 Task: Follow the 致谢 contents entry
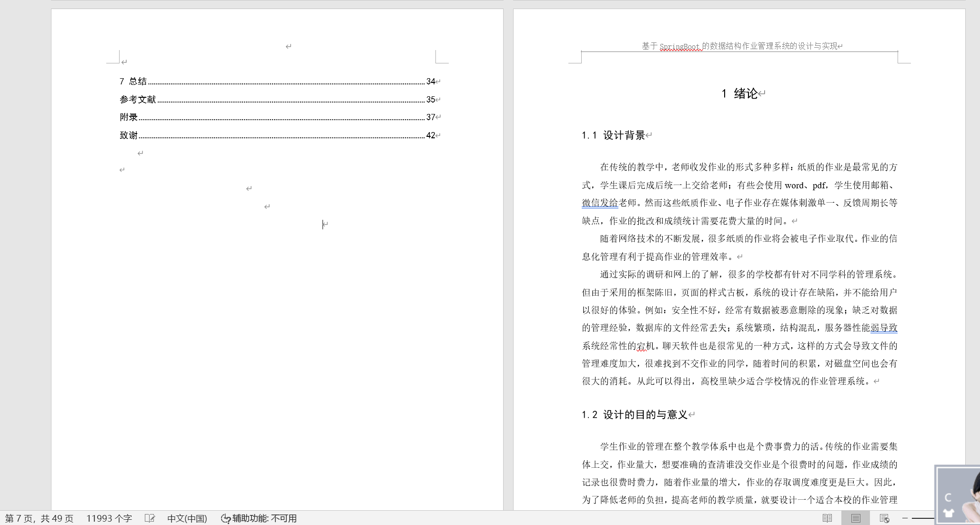129,135
